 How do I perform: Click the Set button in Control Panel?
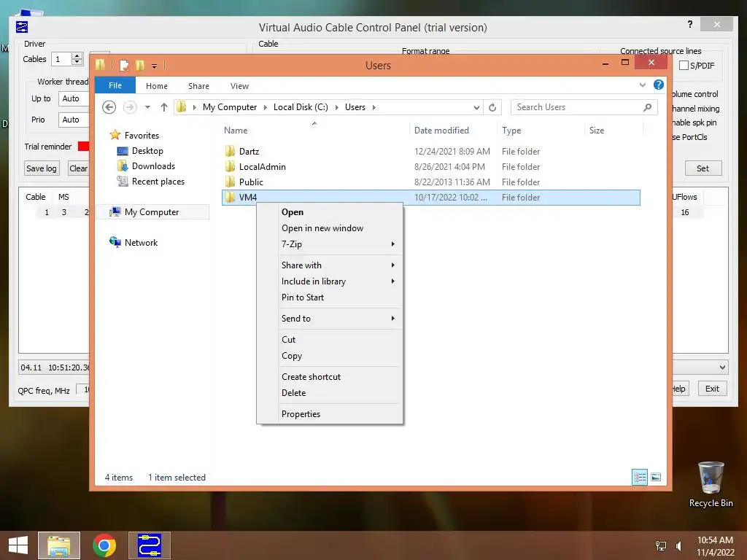pos(703,168)
